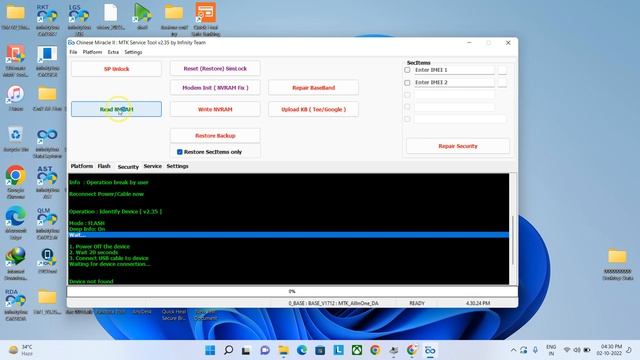Open the Settings menu in menu bar
Viewport: 640px width, 360px height.
133,52
